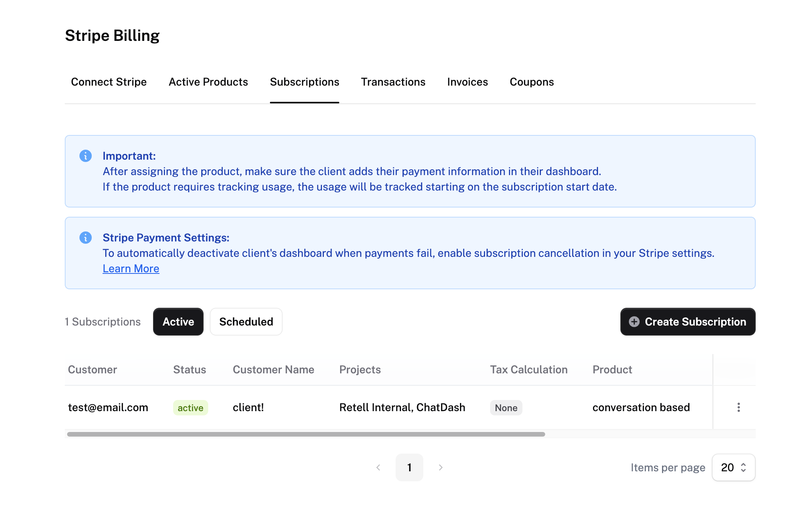Switch to the Coupons tab
Image resolution: width=812 pixels, height=523 pixels.
click(532, 82)
